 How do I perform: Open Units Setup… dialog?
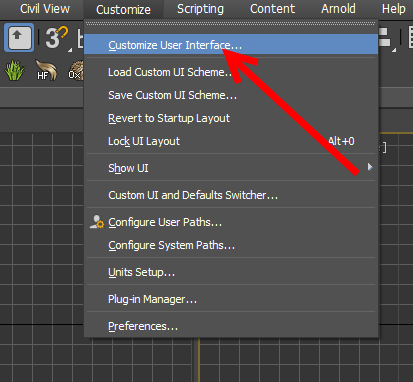tap(231, 272)
